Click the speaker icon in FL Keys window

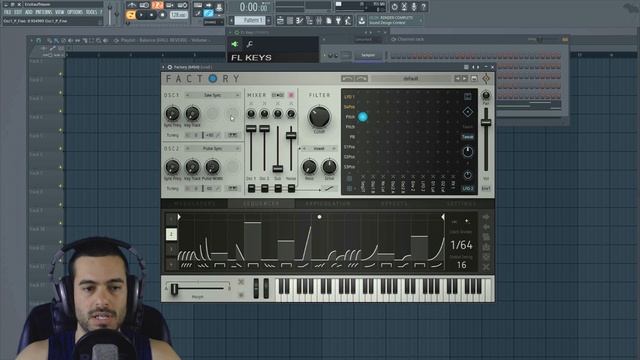(235, 44)
